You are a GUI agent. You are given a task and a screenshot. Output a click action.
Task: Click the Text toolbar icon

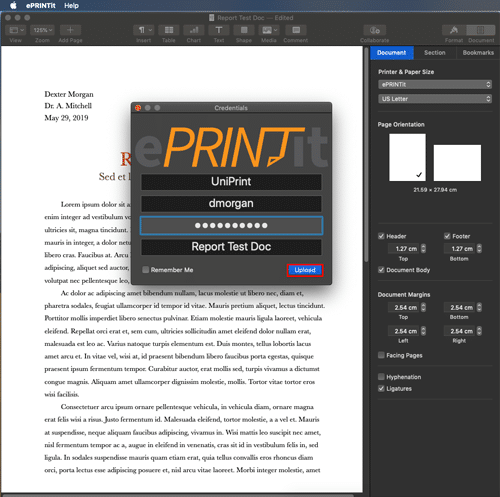pyautogui.click(x=219, y=30)
